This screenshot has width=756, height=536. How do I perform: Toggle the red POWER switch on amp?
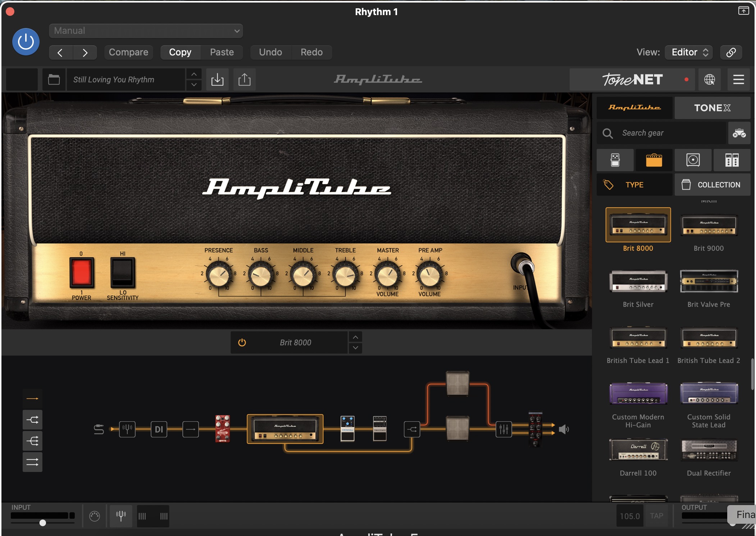pyautogui.click(x=82, y=272)
